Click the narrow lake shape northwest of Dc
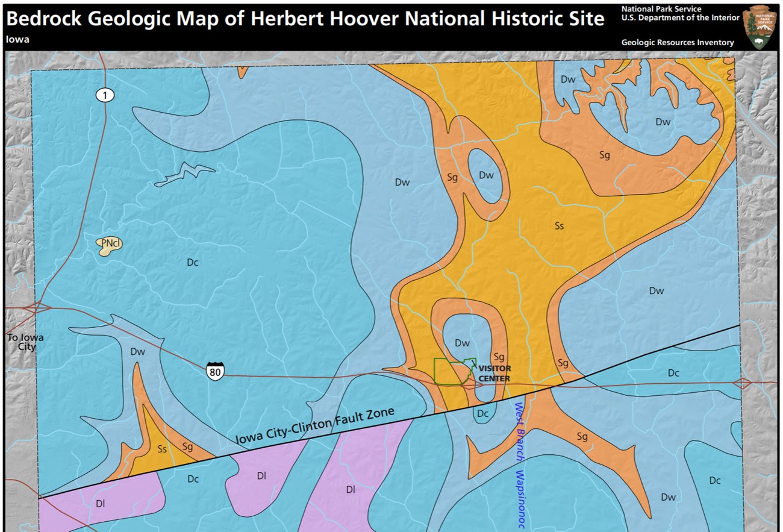Screen dimensions: 783x532 (185, 174)
